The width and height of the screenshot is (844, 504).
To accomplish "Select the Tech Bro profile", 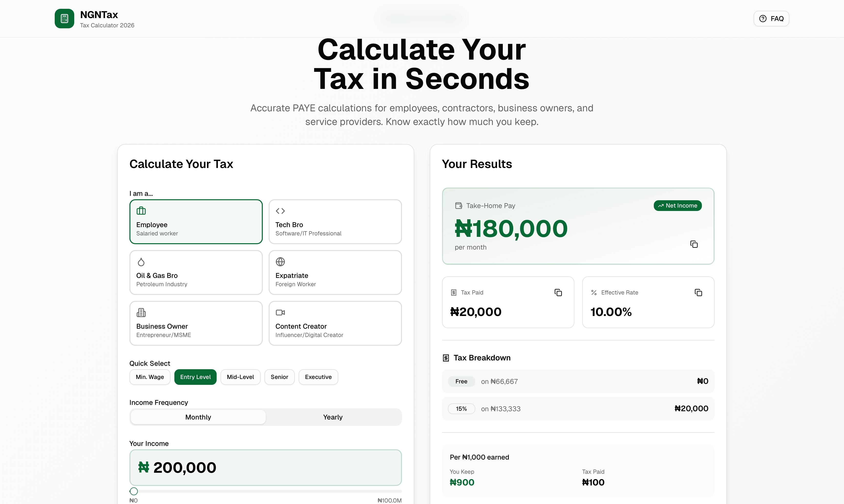I will coord(335,221).
